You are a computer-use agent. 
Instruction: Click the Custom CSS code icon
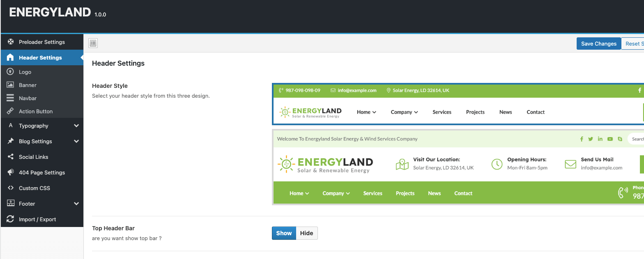click(x=11, y=188)
